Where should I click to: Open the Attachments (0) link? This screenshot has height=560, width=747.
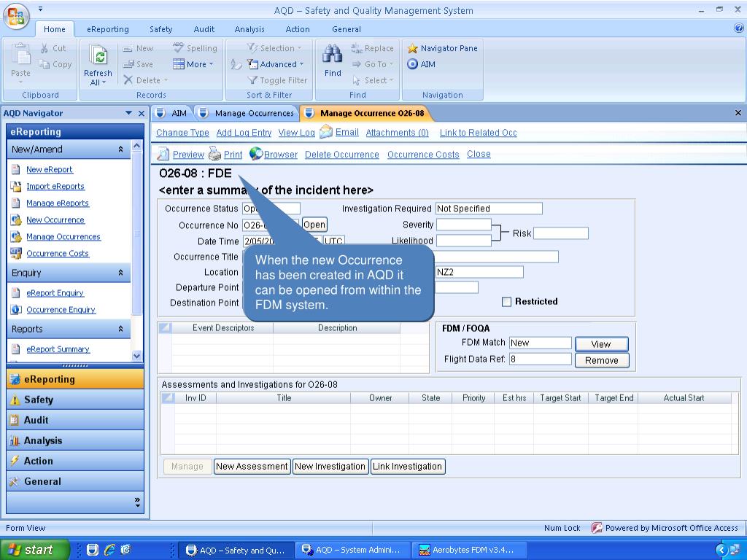click(398, 133)
